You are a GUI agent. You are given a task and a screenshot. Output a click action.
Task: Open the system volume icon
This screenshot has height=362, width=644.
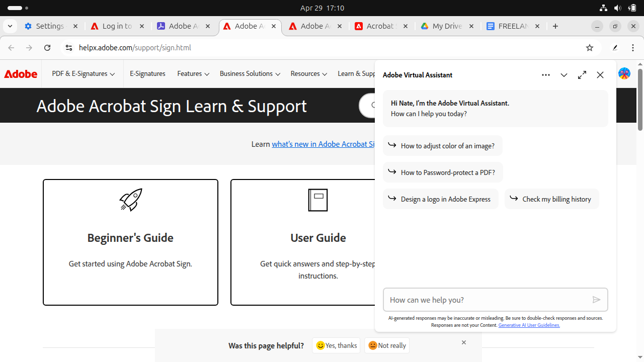[618, 8]
